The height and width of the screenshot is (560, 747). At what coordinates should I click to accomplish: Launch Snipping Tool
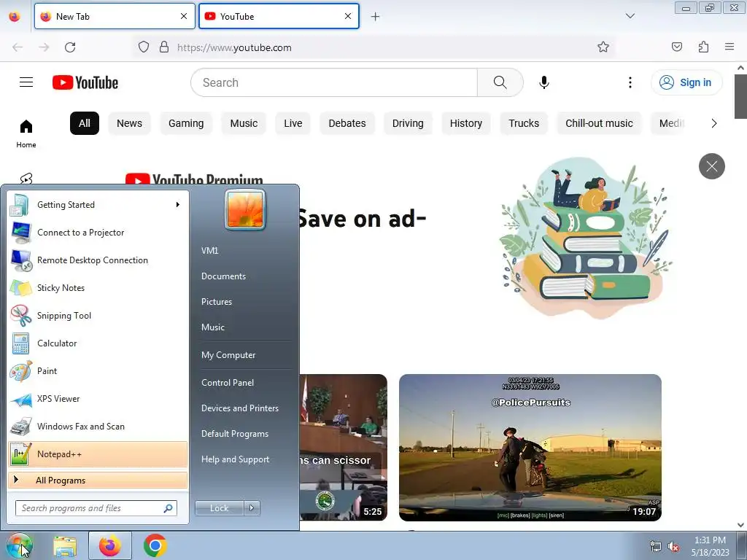pos(98,315)
